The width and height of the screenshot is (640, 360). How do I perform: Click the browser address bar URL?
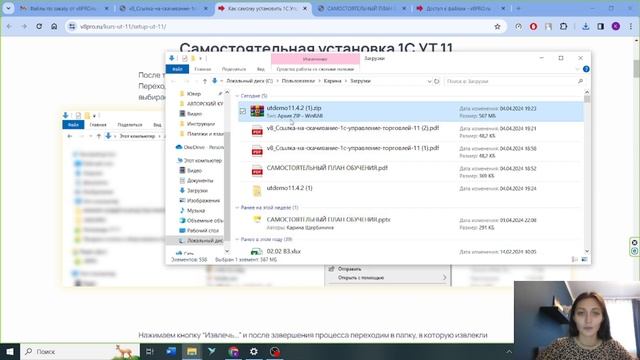(x=123, y=27)
